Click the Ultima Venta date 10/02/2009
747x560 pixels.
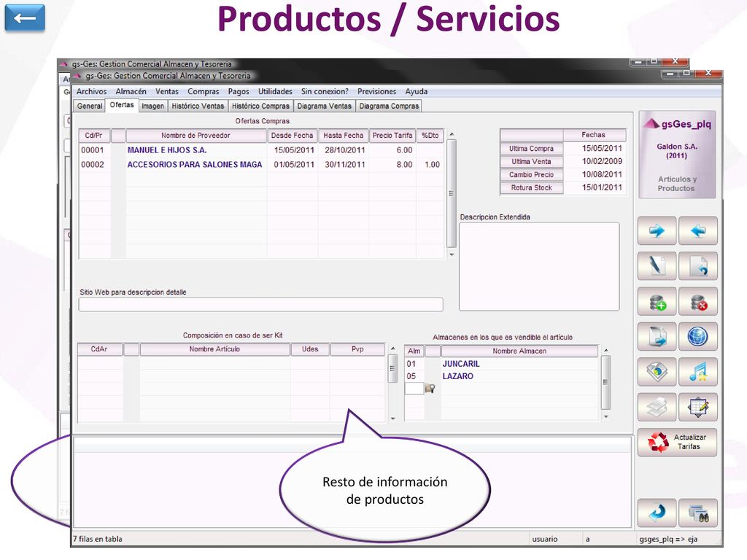click(602, 161)
